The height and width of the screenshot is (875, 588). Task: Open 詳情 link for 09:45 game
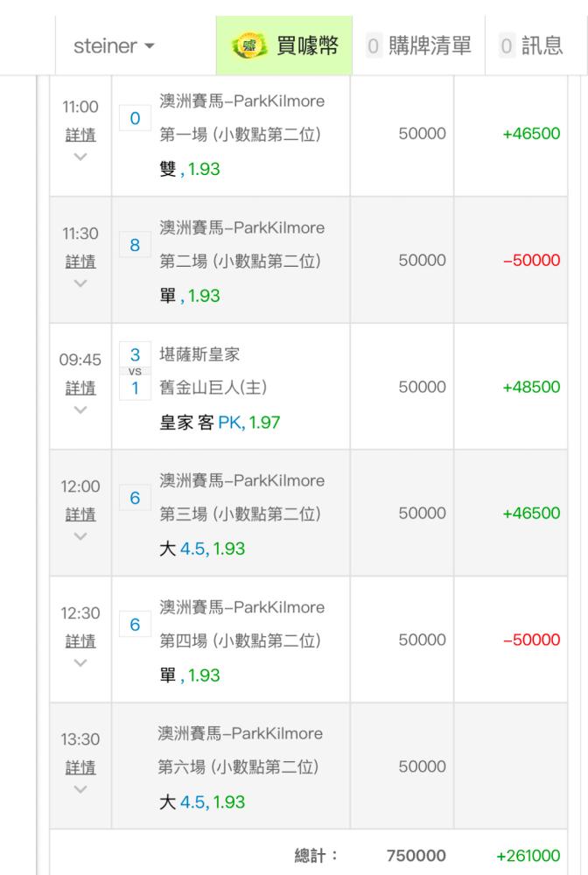[x=80, y=388]
